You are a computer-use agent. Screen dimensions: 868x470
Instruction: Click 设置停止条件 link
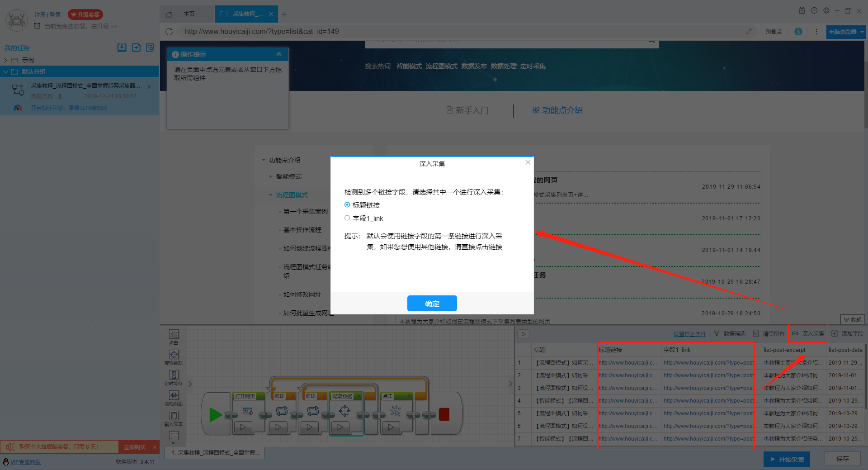[689, 334]
